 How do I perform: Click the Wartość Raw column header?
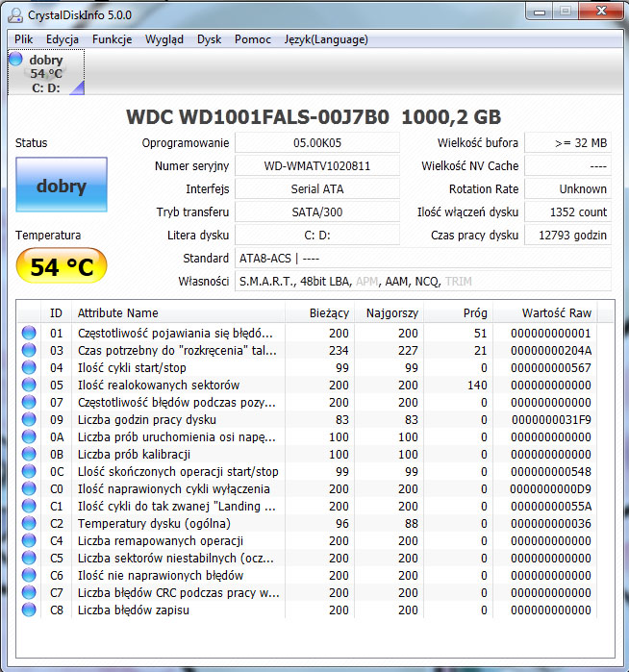pyautogui.click(x=557, y=312)
